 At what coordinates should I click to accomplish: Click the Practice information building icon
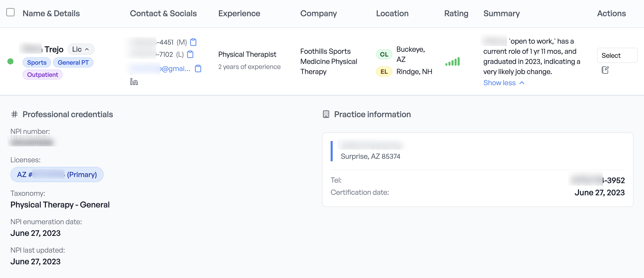coord(326,114)
